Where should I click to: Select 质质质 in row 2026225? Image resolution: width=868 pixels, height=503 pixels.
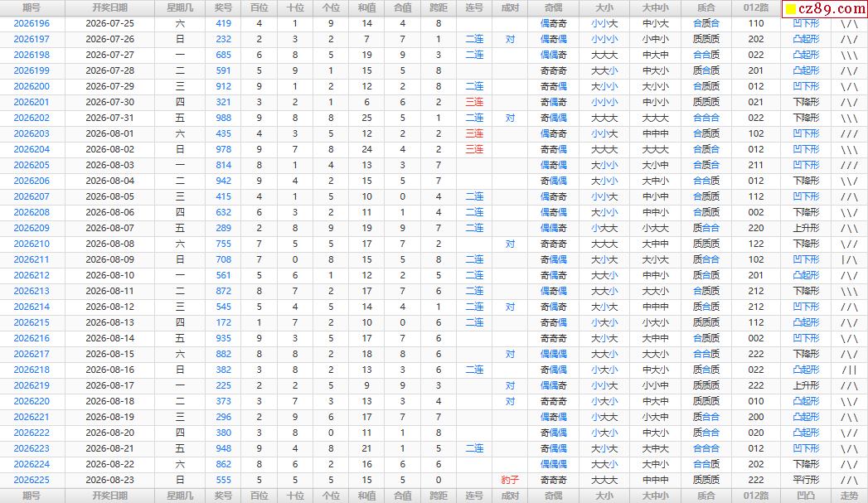point(706,481)
